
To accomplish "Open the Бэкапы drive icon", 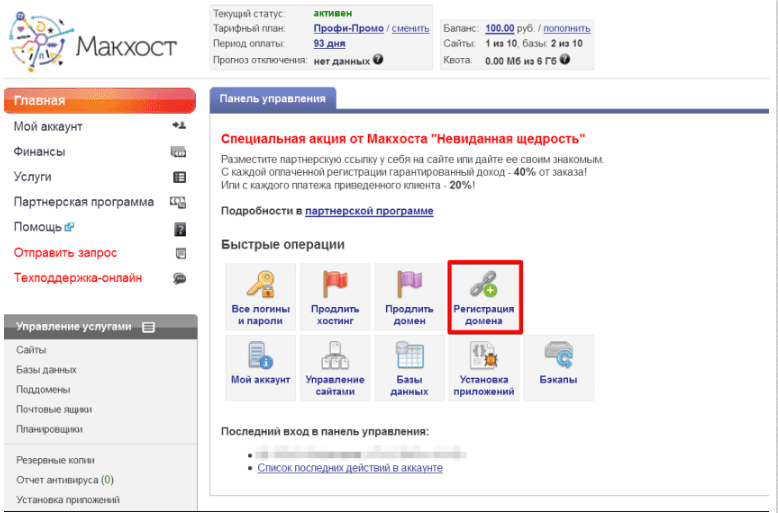I will pos(559,355).
